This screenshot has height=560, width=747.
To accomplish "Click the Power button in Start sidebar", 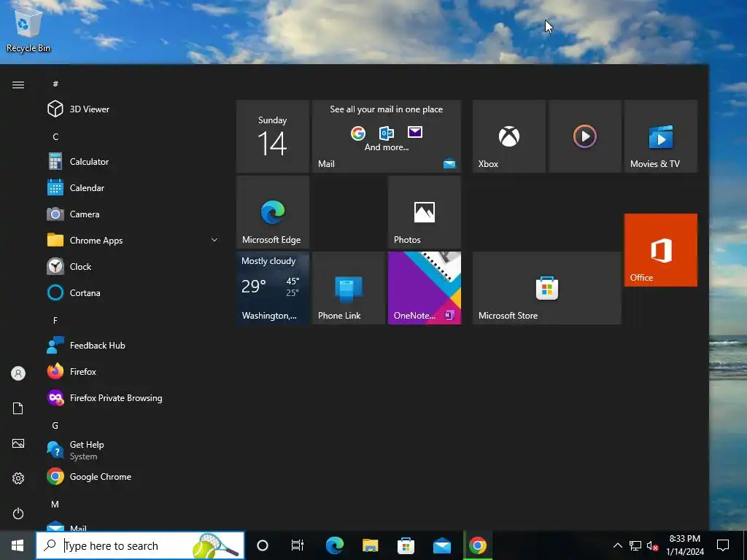I will pyautogui.click(x=18, y=513).
